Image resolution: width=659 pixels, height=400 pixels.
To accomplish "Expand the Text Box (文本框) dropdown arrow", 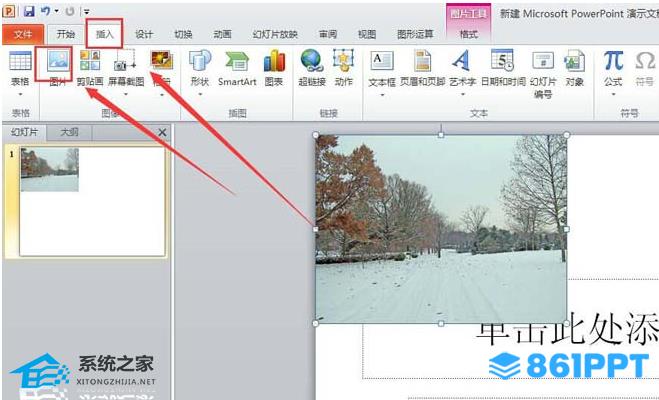I will (x=382, y=95).
